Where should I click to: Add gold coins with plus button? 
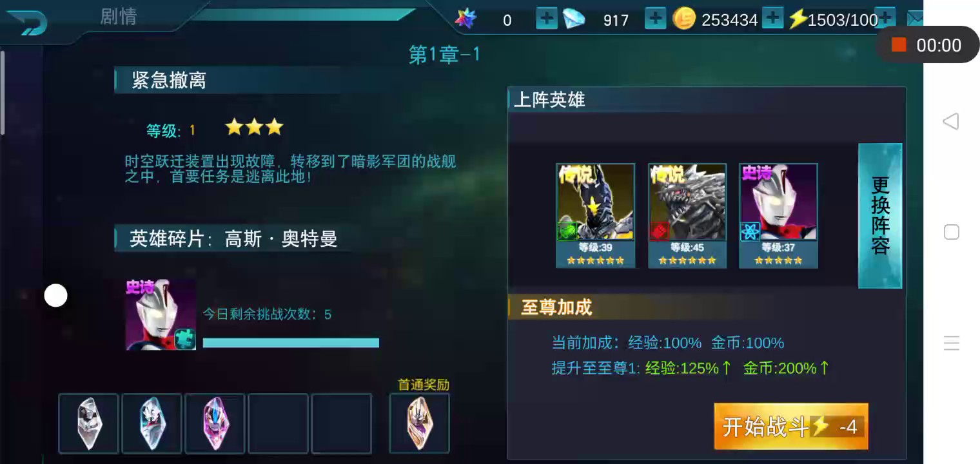click(x=772, y=18)
